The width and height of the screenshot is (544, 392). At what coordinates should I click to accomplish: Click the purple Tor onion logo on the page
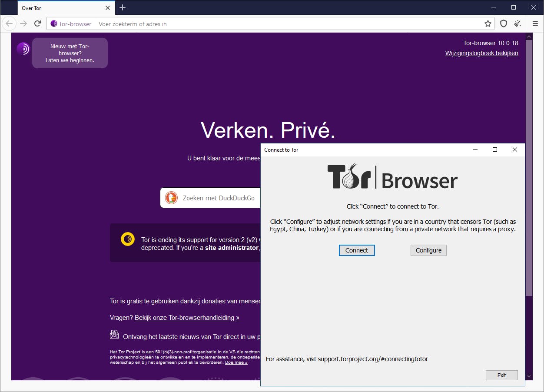click(x=23, y=49)
